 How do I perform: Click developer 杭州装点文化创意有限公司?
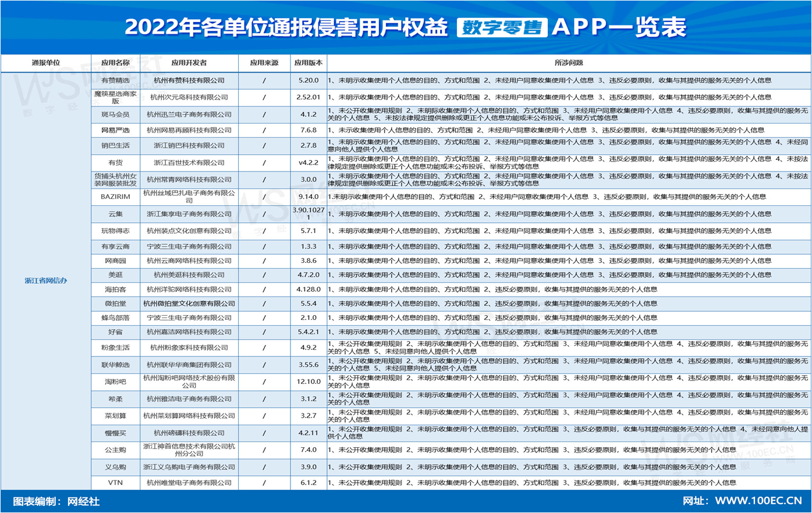coord(189,231)
